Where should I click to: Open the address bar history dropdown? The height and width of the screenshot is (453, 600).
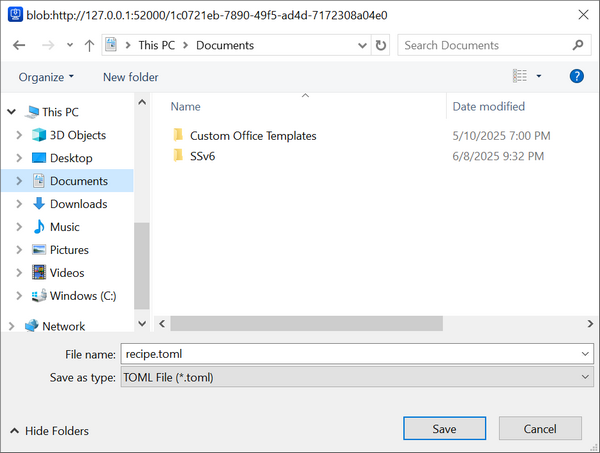[x=362, y=46]
